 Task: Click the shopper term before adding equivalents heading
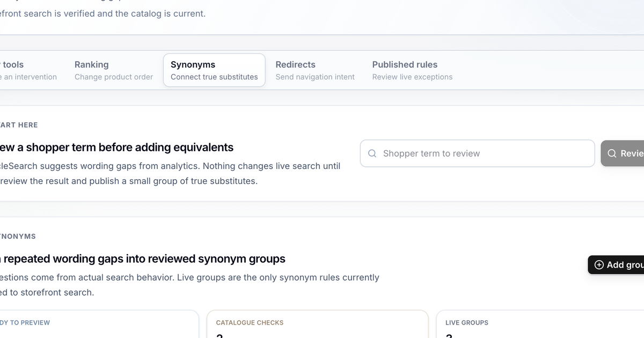pos(116,148)
